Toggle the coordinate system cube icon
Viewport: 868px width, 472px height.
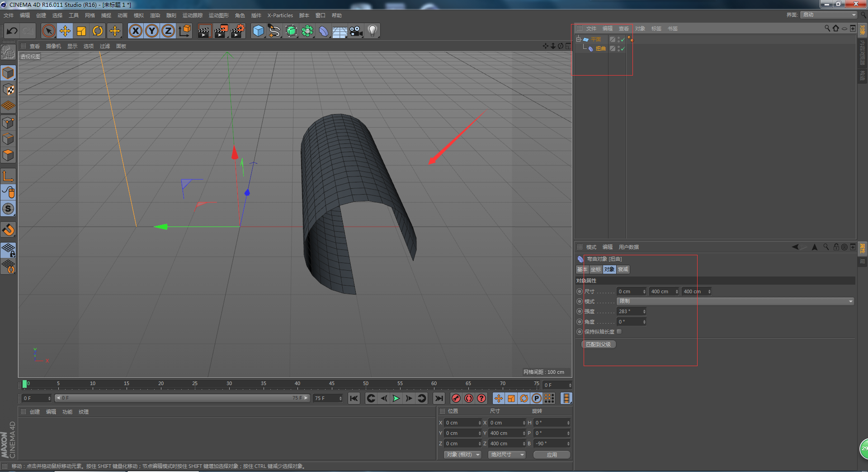184,31
